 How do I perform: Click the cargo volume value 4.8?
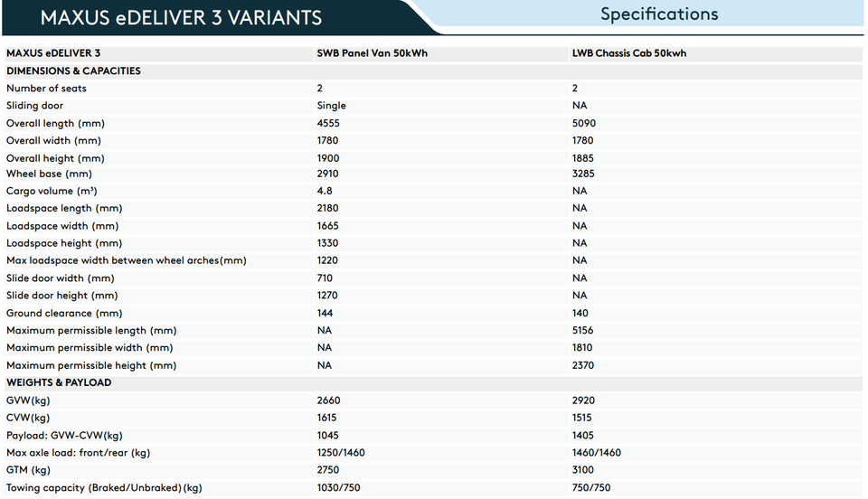[325, 192]
